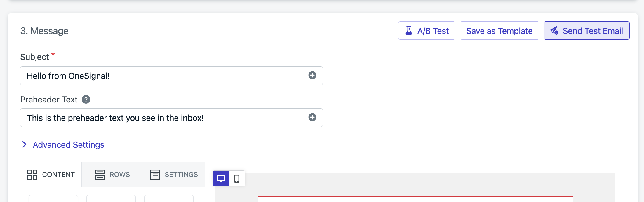
Task: Click the Save as Template button
Action: (499, 31)
